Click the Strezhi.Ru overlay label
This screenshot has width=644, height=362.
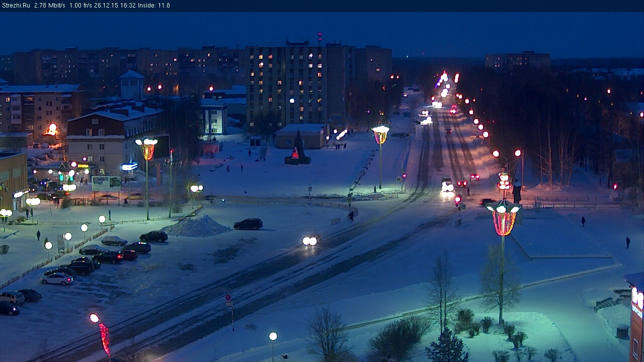[16, 6]
